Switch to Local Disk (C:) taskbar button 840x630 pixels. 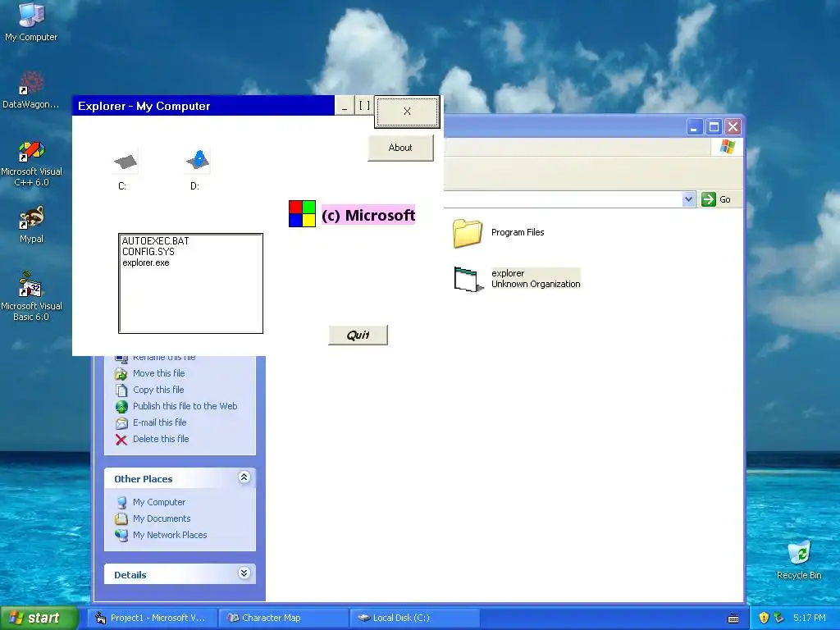tap(414, 618)
